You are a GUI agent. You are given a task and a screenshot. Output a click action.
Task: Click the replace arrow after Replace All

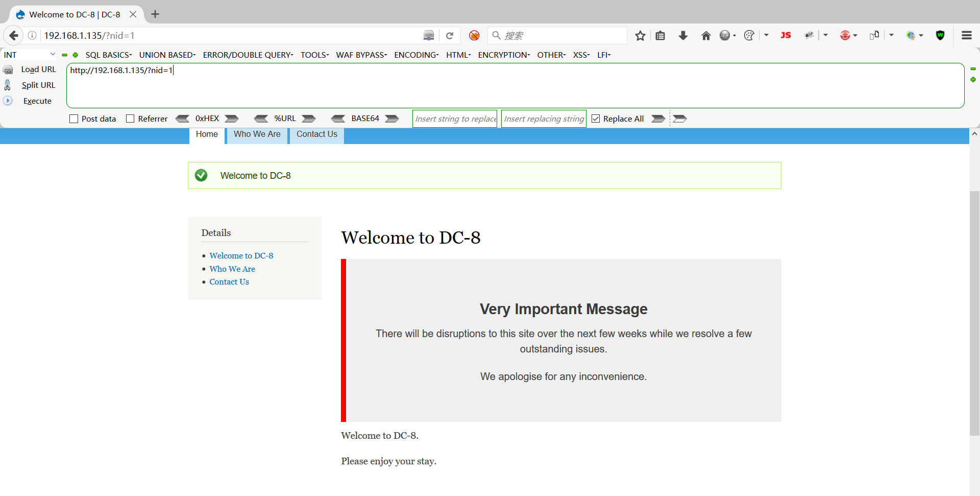click(658, 119)
